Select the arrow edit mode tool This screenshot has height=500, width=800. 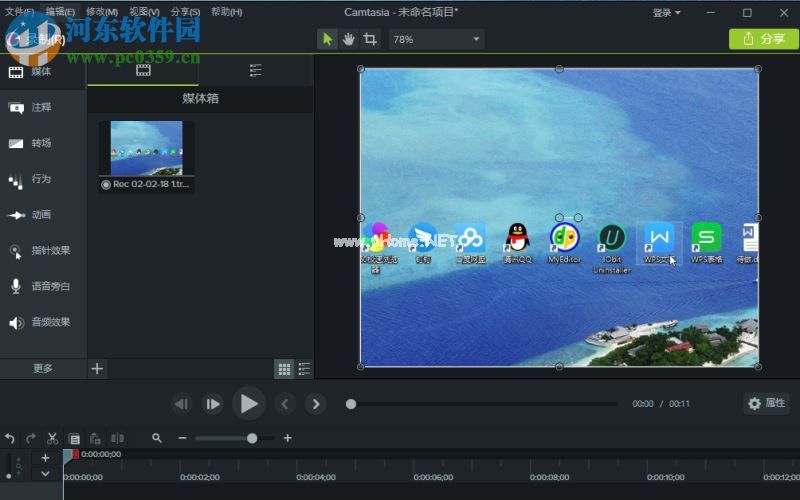326,39
